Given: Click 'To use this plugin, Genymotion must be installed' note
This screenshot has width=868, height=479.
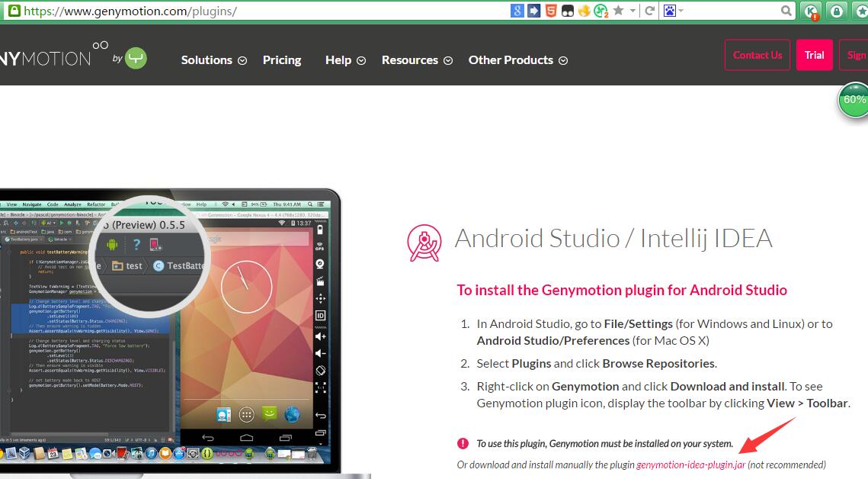Looking at the screenshot, I should coord(604,444).
